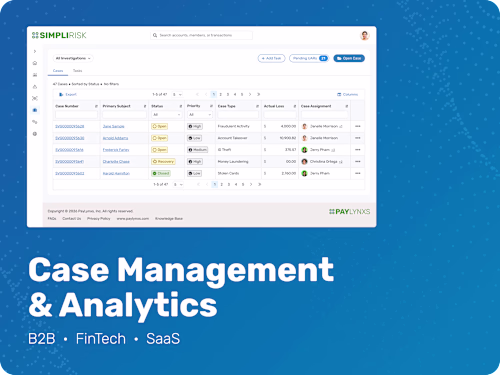Click the Recovery status badge
Viewport: 500px width, 375px height.
coord(163,162)
